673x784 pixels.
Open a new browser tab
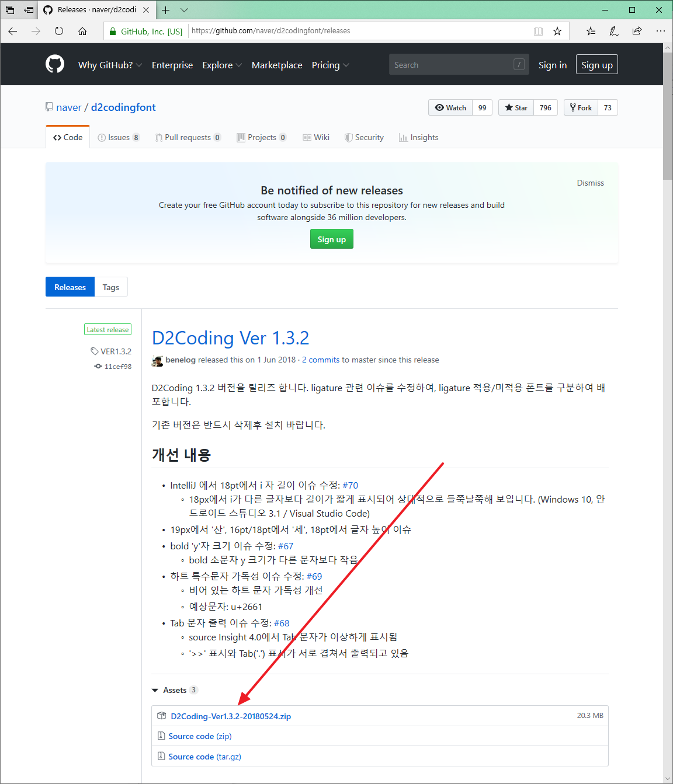tap(166, 10)
